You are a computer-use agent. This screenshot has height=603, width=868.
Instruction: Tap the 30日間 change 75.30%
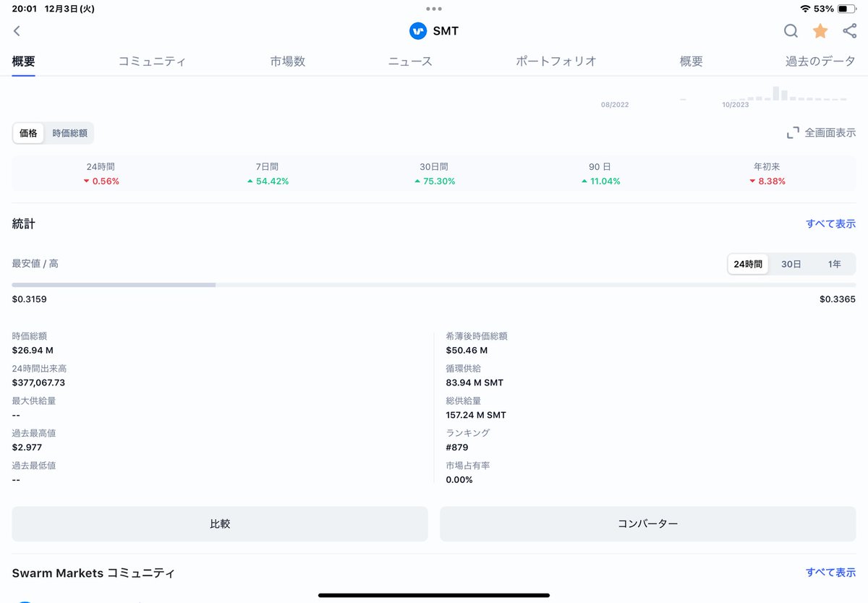(435, 181)
